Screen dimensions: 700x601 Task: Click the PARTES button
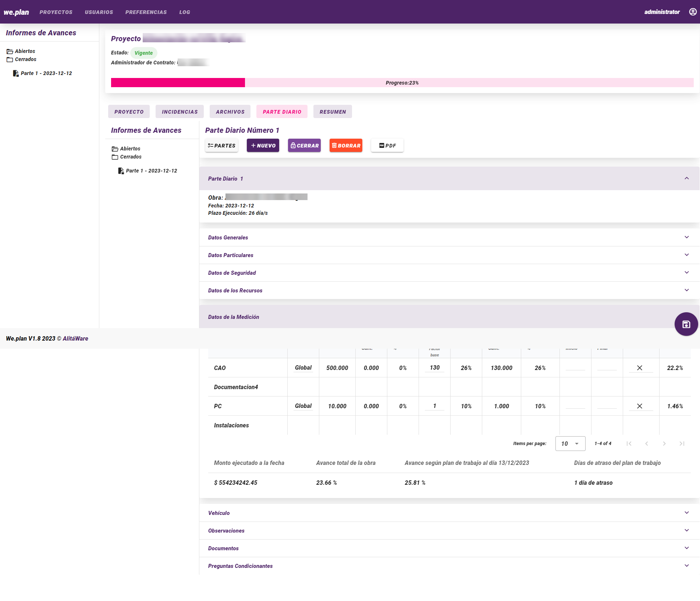pyautogui.click(x=221, y=146)
